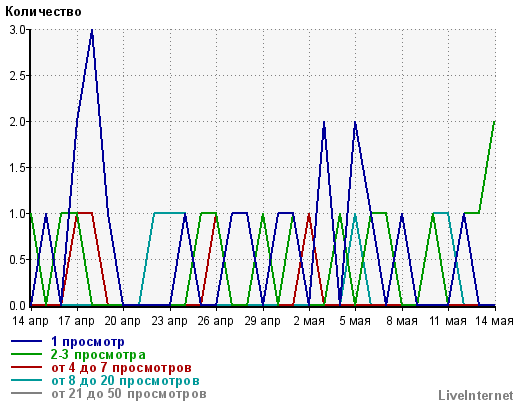Click the blue line swatch for 1 просмотр
The image size is (520, 405).
pos(27,341)
